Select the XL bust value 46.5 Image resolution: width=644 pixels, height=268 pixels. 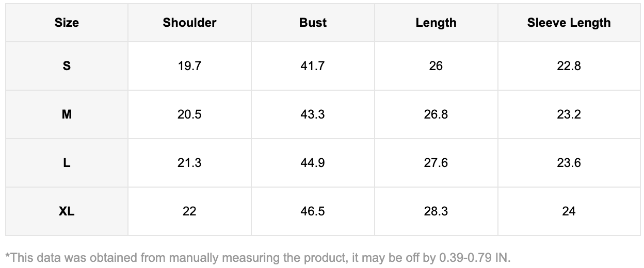click(x=313, y=211)
